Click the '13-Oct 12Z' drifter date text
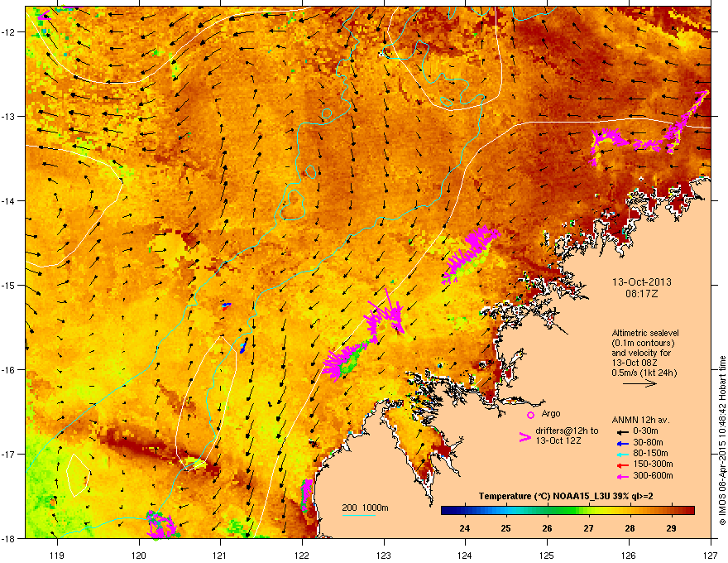The width and height of the screenshot is (728, 563). [558, 440]
